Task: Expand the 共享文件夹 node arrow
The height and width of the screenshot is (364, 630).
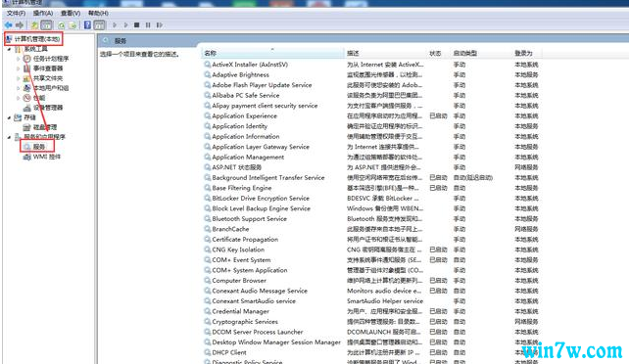Action: coord(18,78)
